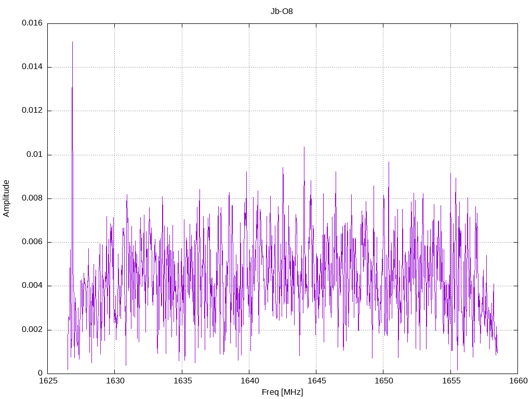Viewport: 532px width, 399px height.
Task: Click y-axis tick label 0.008
Action: point(32,198)
